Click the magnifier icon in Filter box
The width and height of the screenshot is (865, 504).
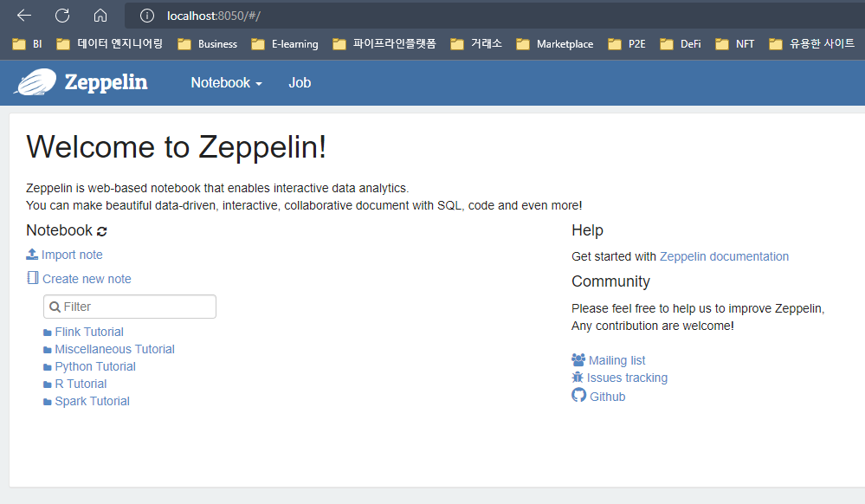55,307
